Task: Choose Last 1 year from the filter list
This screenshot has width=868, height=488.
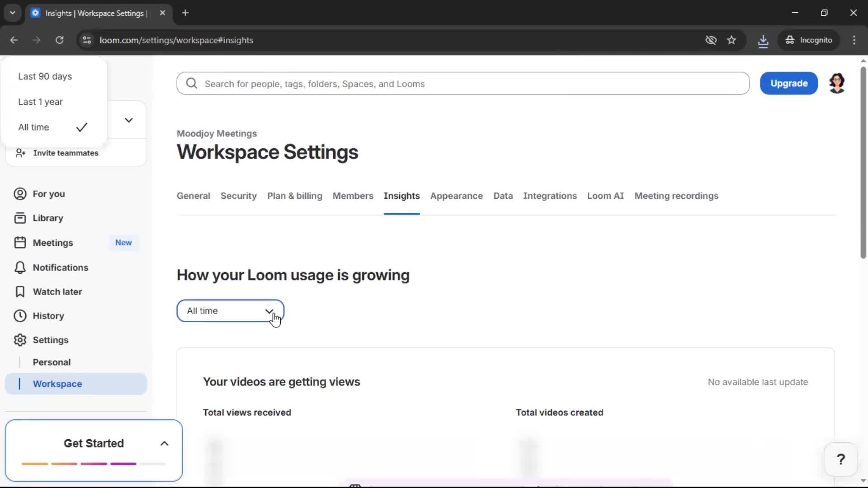Action: (x=40, y=102)
